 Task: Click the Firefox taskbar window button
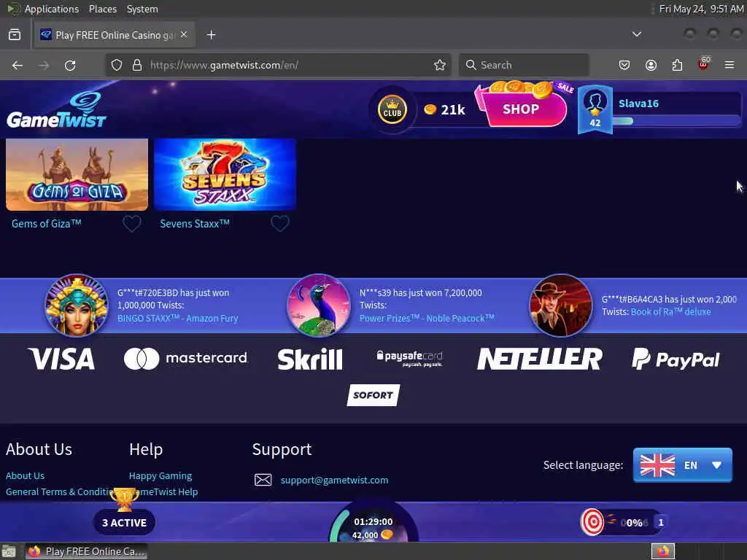click(86, 551)
